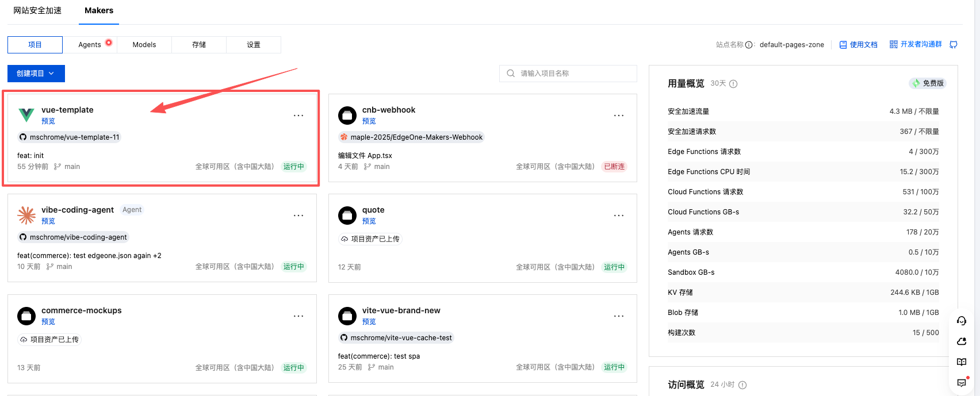
Task: Click the 已断连 status badge on cnb-webhook
Action: pos(614,167)
